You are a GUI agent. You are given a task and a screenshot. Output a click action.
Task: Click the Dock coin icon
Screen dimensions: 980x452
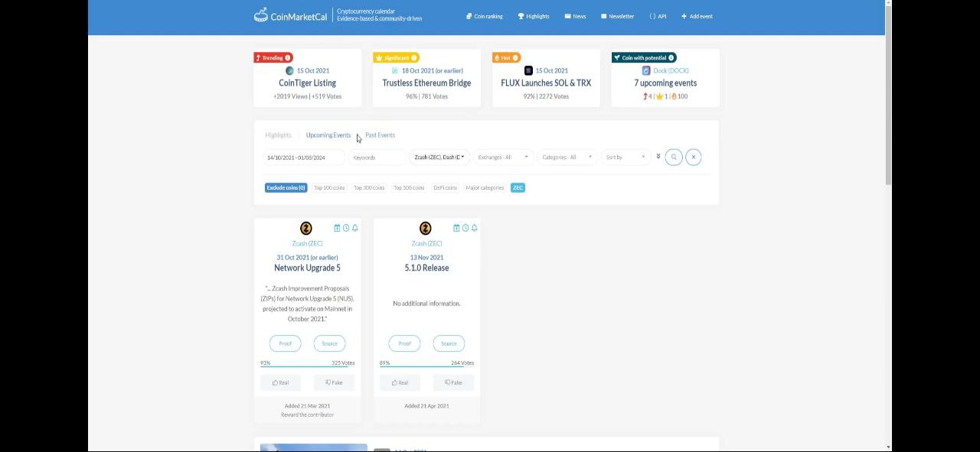click(647, 70)
